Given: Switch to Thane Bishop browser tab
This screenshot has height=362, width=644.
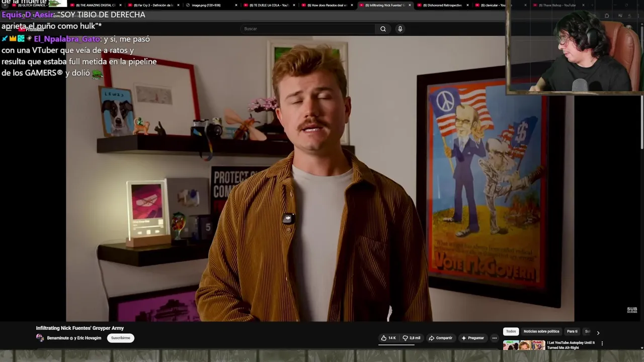Looking at the screenshot, I should [557, 5].
